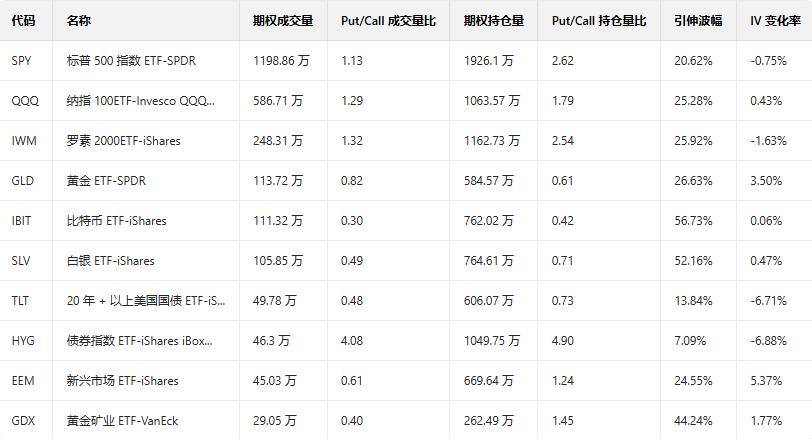Select the IWM ticker cell
This screenshot has width=812, height=439.
click(x=24, y=141)
